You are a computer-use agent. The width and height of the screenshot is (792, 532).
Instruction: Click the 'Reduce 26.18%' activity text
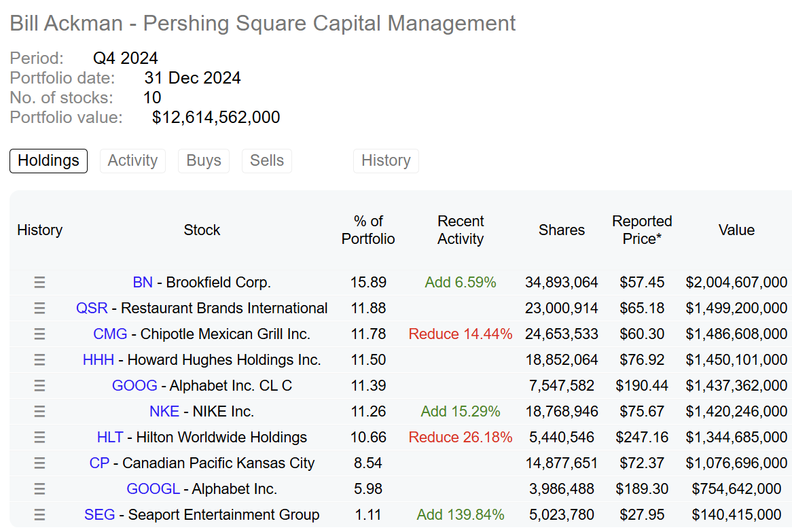(461, 437)
